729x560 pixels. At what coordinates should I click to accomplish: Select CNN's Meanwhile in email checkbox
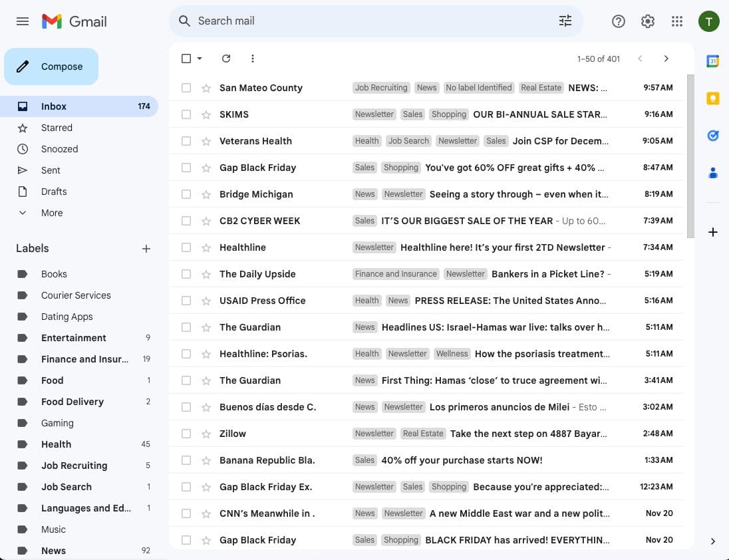pos(186,513)
